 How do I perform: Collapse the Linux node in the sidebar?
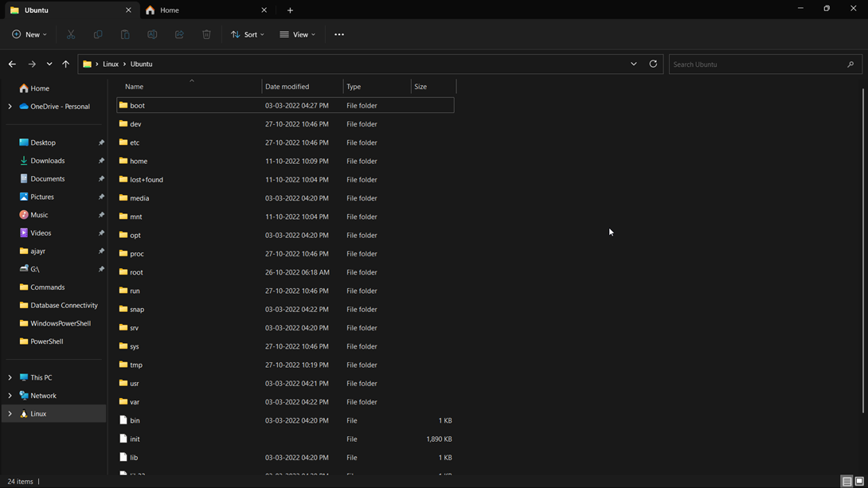10,413
